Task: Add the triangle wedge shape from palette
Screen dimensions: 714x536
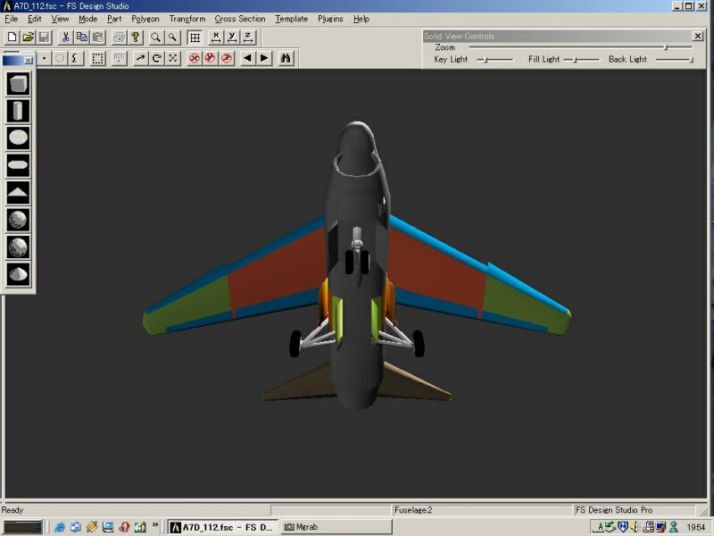Action: (x=18, y=193)
